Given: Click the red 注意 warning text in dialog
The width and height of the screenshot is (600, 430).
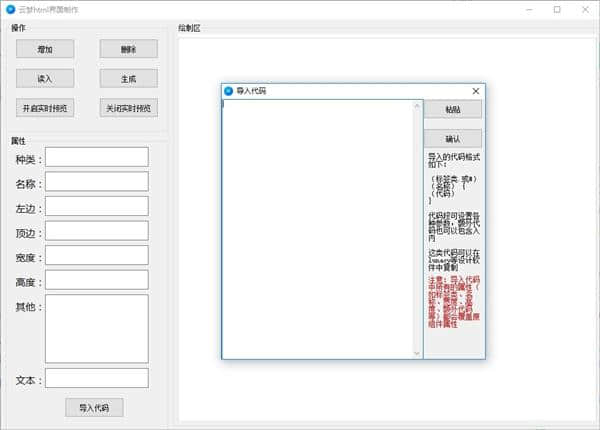Looking at the screenshot, I should (453, 302).
